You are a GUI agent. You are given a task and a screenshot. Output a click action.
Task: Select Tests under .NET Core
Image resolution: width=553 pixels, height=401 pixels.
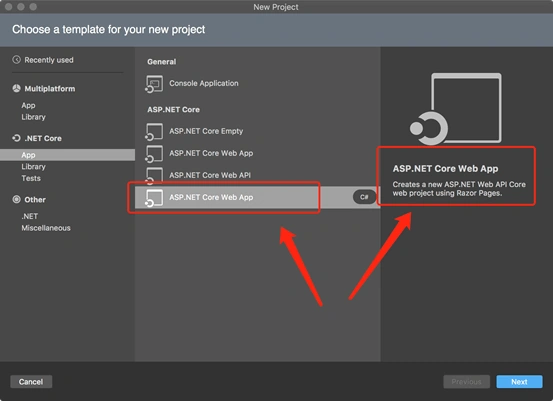[31, 178]
